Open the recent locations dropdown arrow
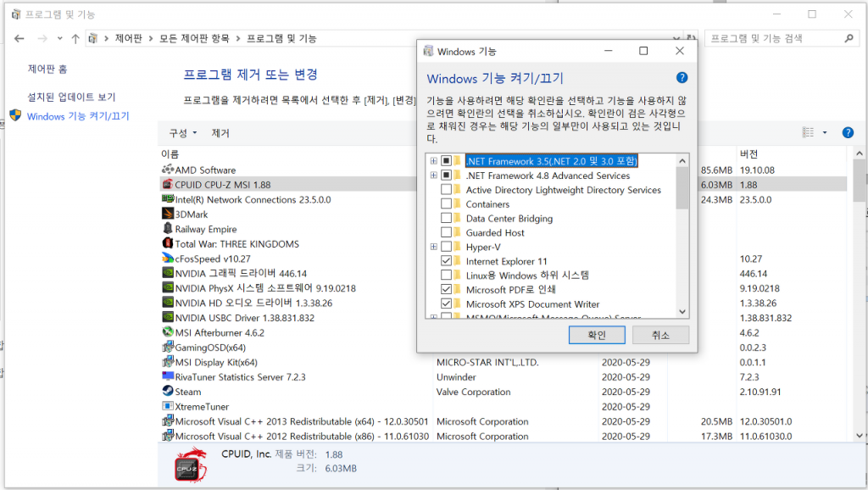The height and width of the screenshot is (490, 868). coord(60,38)
